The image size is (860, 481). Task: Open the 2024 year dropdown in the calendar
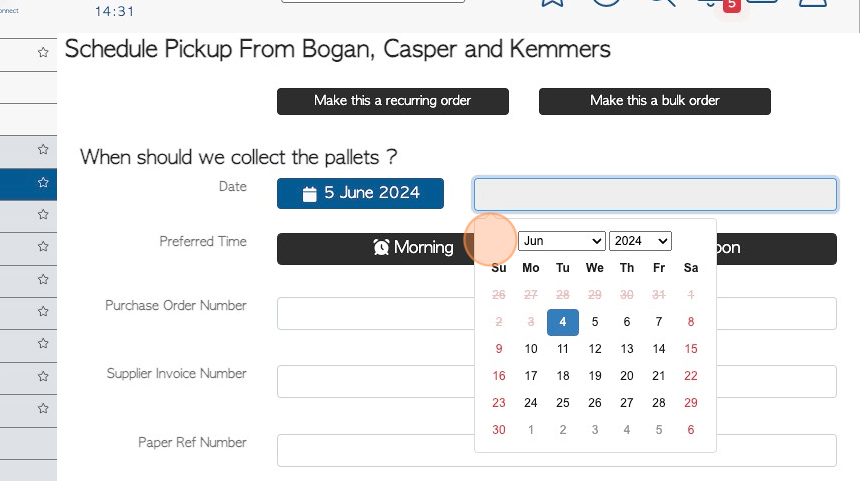click(640, 241)
